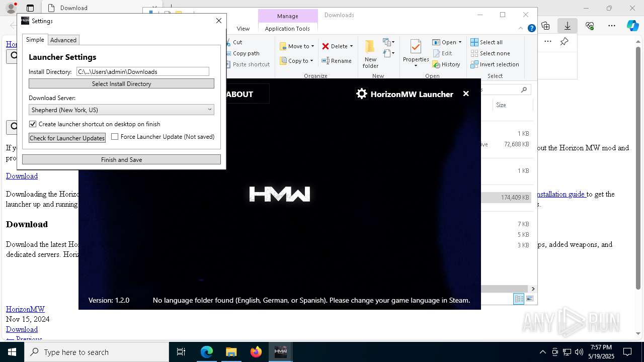Image resolution: width=644 pixels, height=362 pixels.
Task: Click the first Download link on webpage
Action: (x=22, y=176)
